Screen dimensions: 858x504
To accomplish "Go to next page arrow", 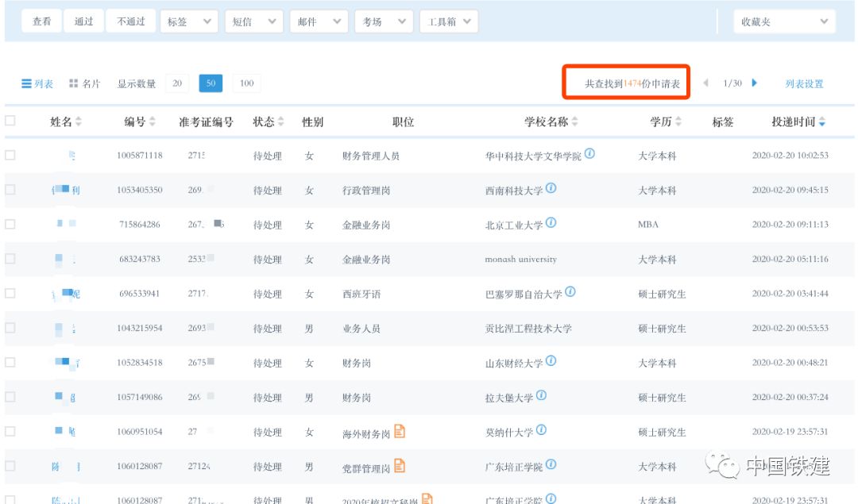I will click(754, 83).
